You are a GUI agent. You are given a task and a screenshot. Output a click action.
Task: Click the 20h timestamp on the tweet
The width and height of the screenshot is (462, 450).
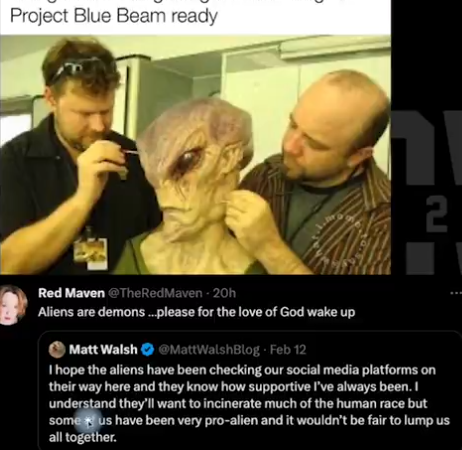point(224,293)
